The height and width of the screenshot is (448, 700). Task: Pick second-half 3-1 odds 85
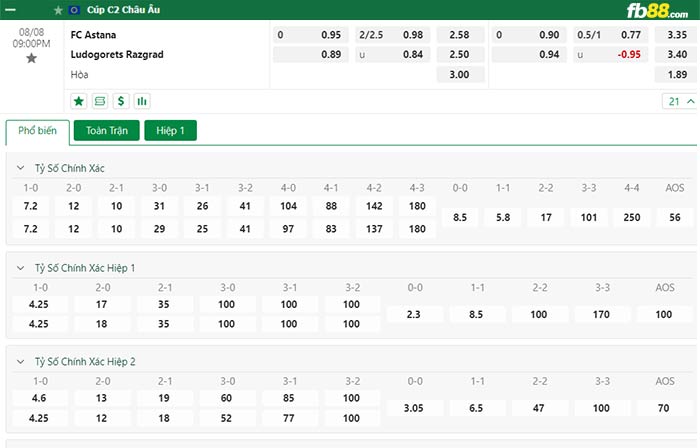pos(289,398)
